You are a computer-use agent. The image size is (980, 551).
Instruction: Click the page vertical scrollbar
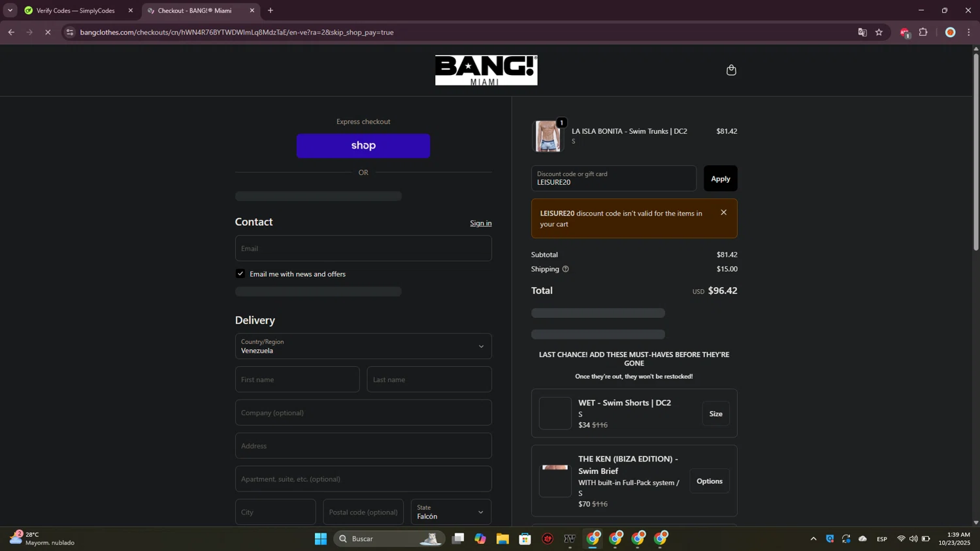(x=976, y=153)
